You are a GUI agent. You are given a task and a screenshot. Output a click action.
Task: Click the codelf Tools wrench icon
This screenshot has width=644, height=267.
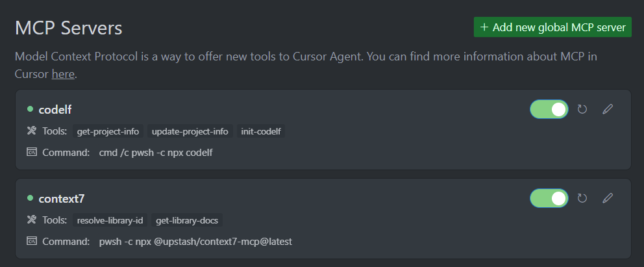(x=32, y=131)
